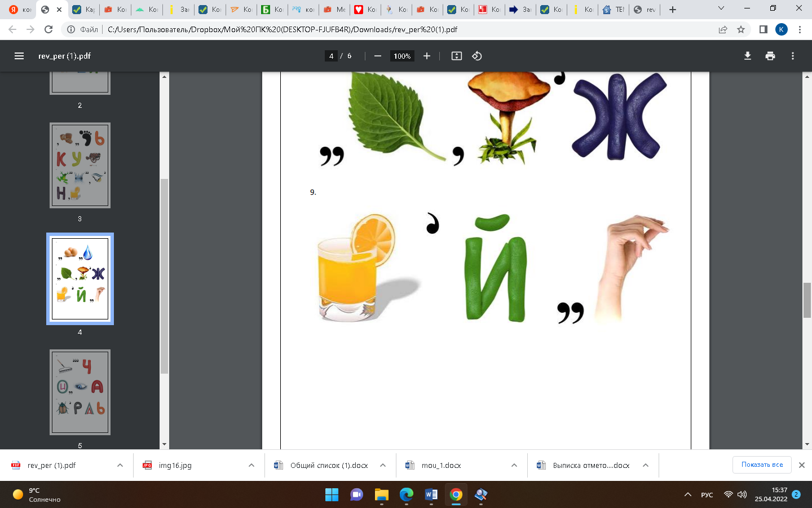Image resolution: width=812 pixels, height=508 pixels.
Task: Open PDF viewer more actions menu
Action: [x=793, y=56]
